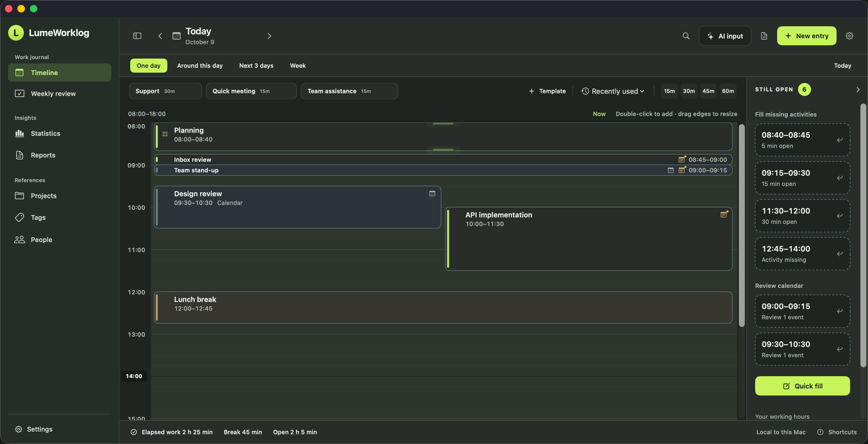This screenshot has height=444, width=868.
Task: Click the calendar icon on Design review
Action: coord(432,194)
